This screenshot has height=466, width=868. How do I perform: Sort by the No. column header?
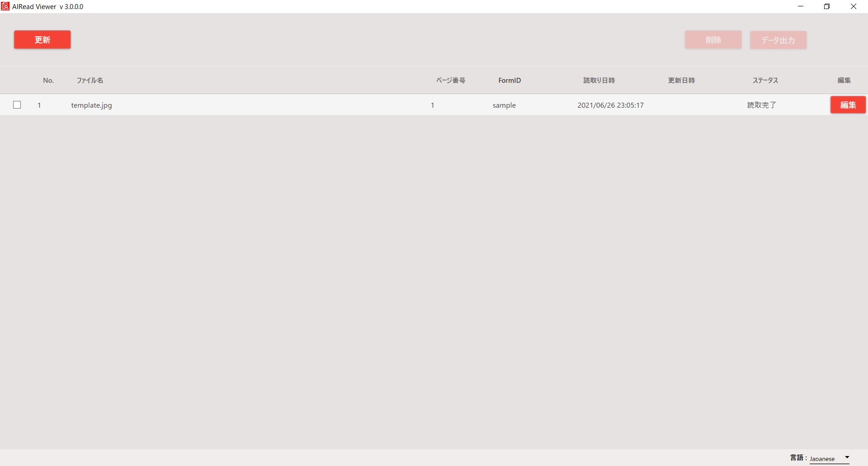tap(48, 80)
